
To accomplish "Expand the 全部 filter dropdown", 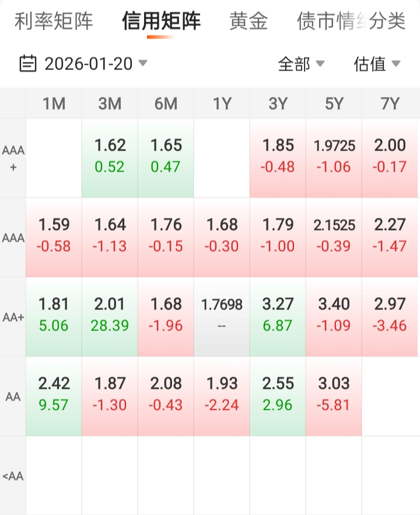I will tap(301, 64).
